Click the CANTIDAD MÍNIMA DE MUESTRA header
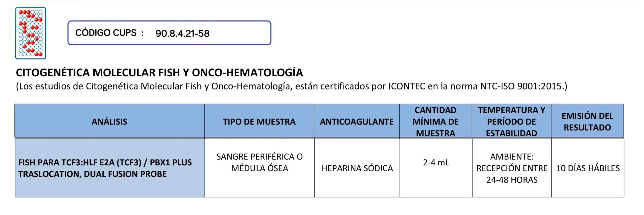This screenshot has width=644, height=215. (435, 121)
